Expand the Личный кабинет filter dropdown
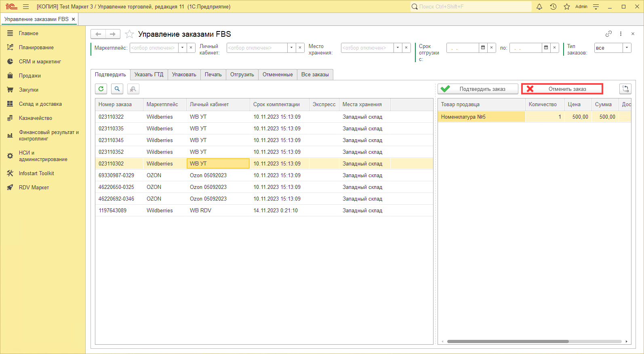Viewport: 644px width, 354px height. [292, 48]
